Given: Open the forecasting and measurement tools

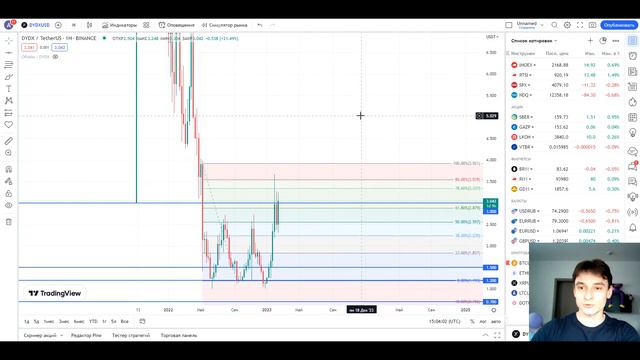Looking at the screenshot, I should point(9,113).
